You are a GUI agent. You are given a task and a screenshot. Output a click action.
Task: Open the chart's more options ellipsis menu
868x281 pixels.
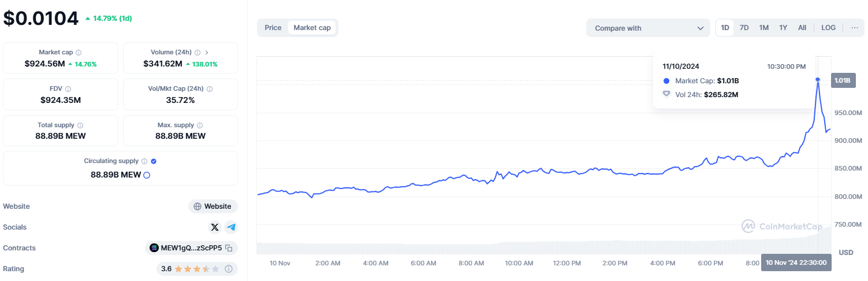click(854, 28)
